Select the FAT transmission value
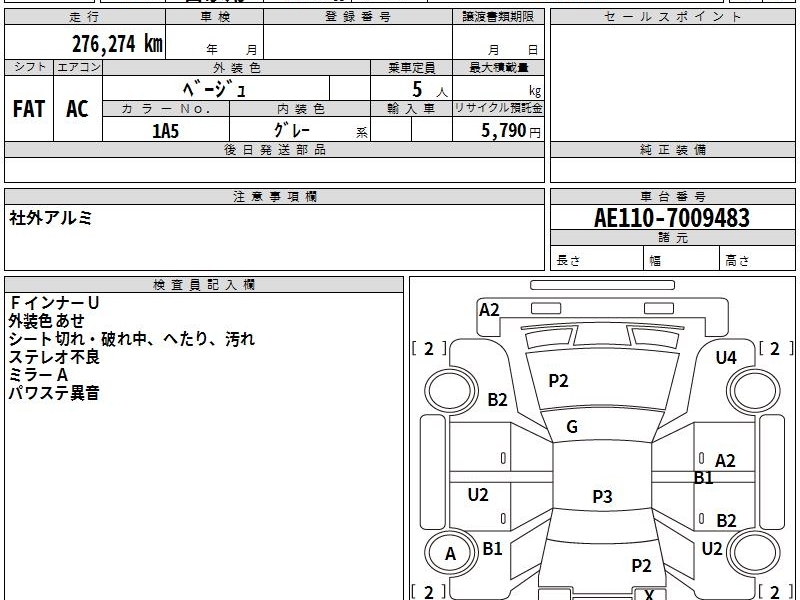 point(29,109)
